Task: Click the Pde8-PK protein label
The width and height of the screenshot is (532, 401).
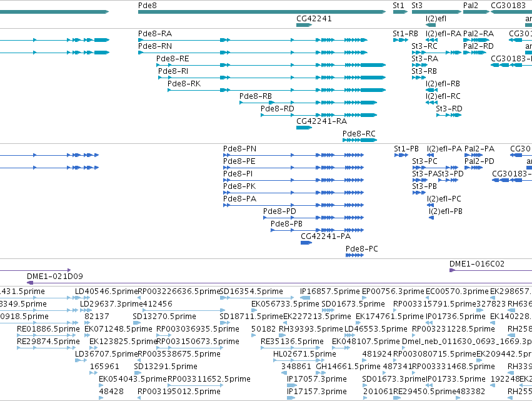Action: (x=239, y=186)
